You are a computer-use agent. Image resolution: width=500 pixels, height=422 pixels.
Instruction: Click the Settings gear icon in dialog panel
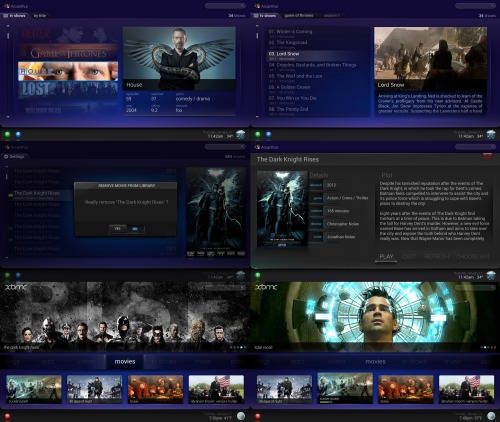pos(6,156)
